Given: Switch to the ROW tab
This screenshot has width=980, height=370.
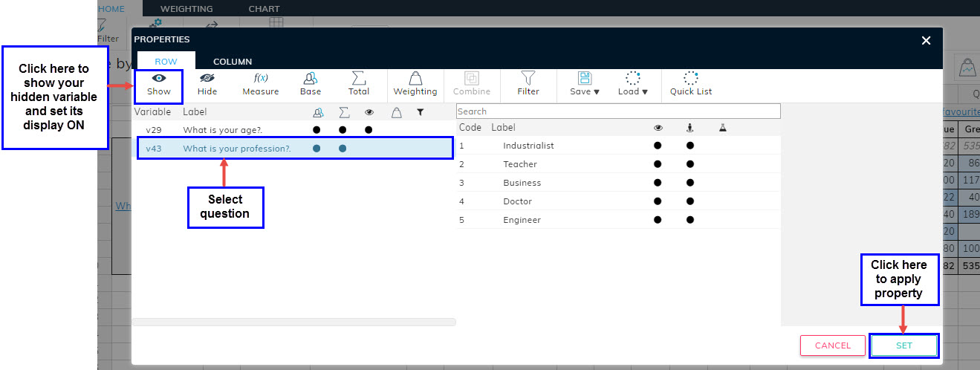Looking at the screenshot, I should 166,62.
